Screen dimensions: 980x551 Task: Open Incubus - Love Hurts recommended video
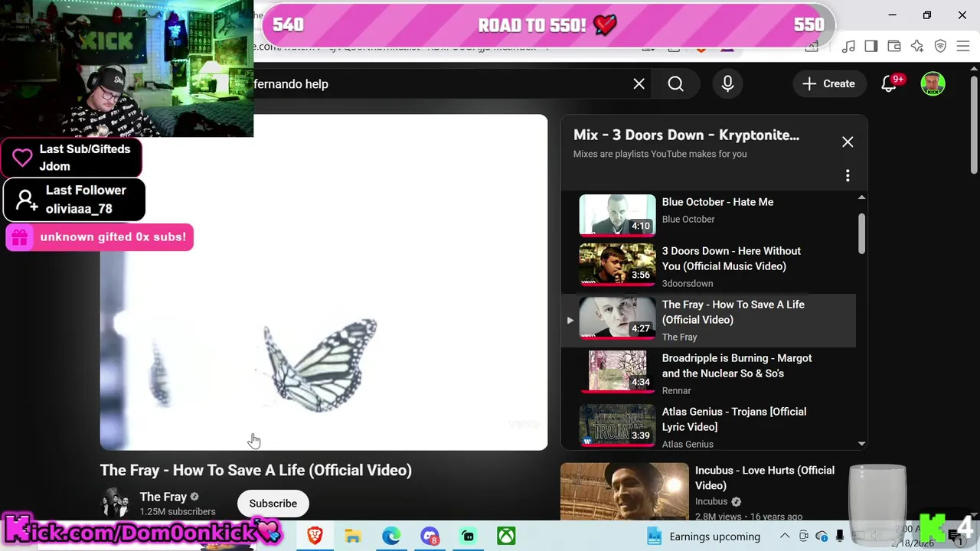764,478
